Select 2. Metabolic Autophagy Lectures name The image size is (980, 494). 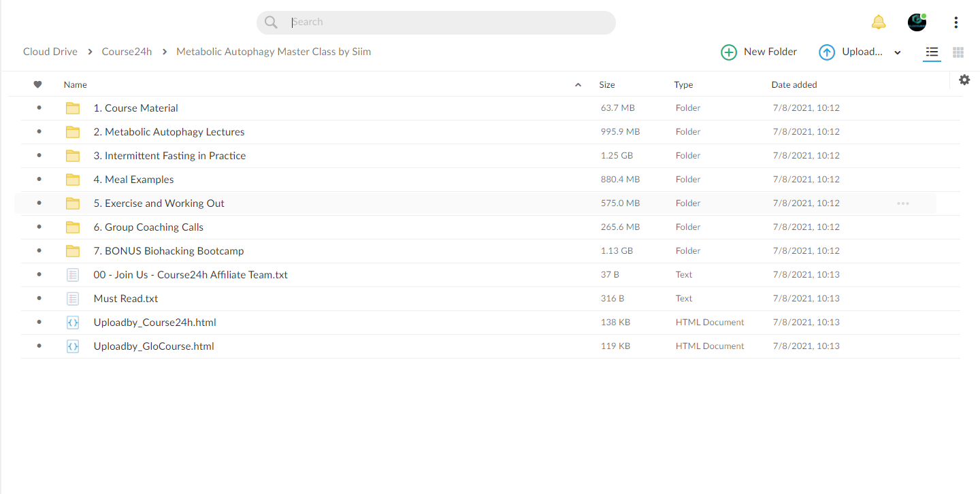coord(169,132)
